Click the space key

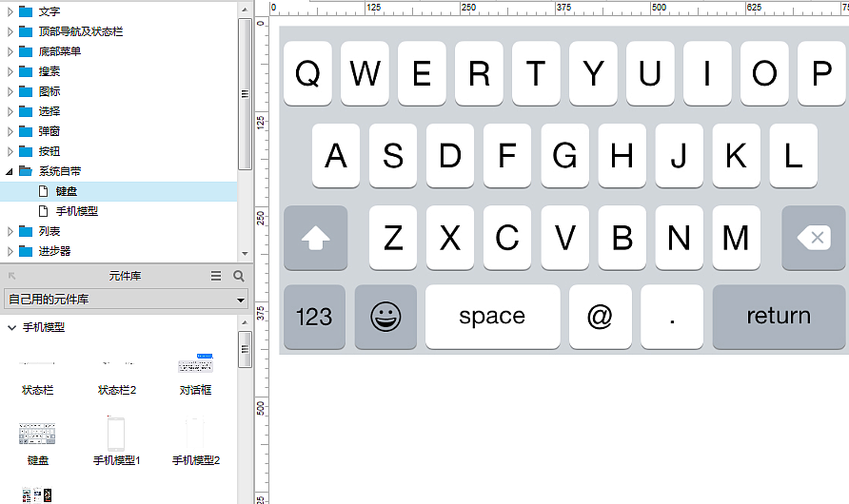coord(493,317)
